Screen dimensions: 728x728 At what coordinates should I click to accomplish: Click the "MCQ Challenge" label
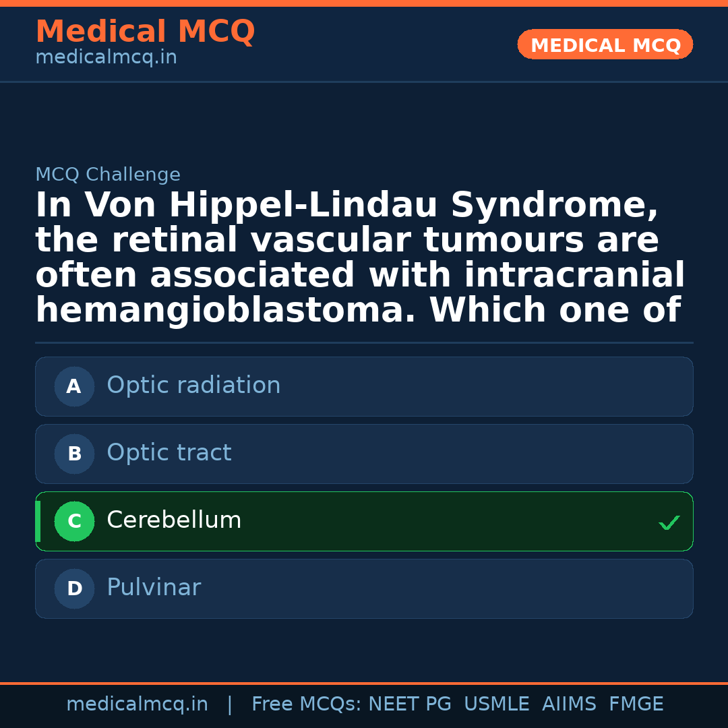click(x=108, y=175)
